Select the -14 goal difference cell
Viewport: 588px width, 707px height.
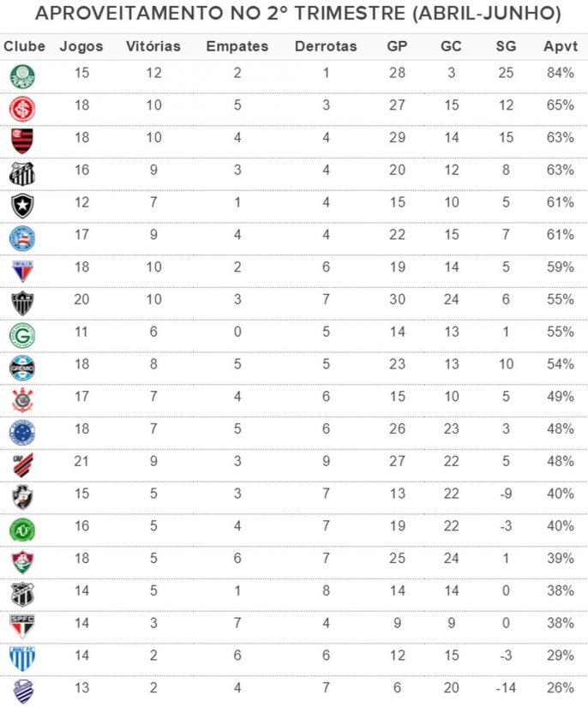[506, 687]
